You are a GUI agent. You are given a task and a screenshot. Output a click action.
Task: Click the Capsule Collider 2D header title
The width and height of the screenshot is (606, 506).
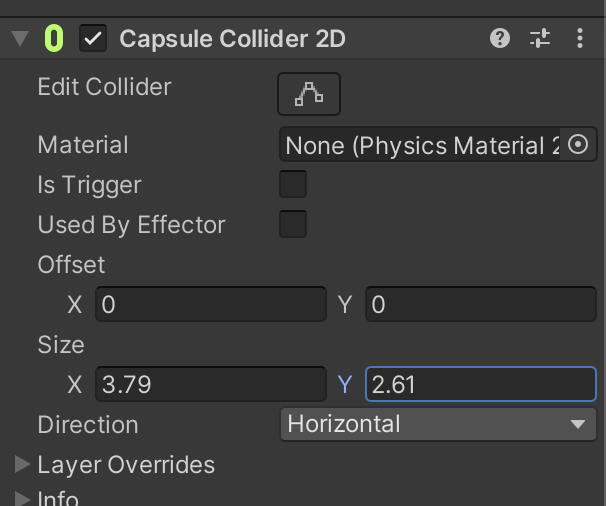[233, 39]
